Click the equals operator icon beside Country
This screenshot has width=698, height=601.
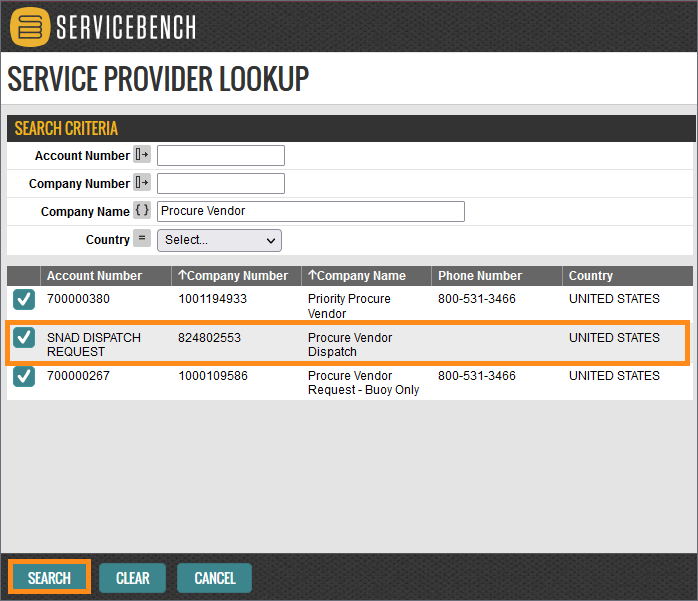click(x=142, y=238)
